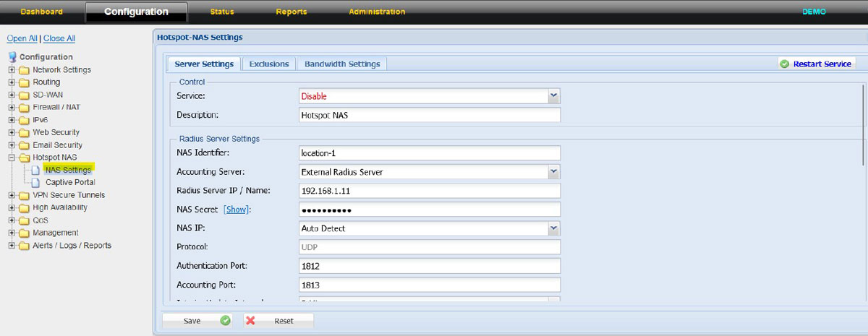Open the Service dropdown
The height and width of the screenshot is (336, 868).
[553, 96]
